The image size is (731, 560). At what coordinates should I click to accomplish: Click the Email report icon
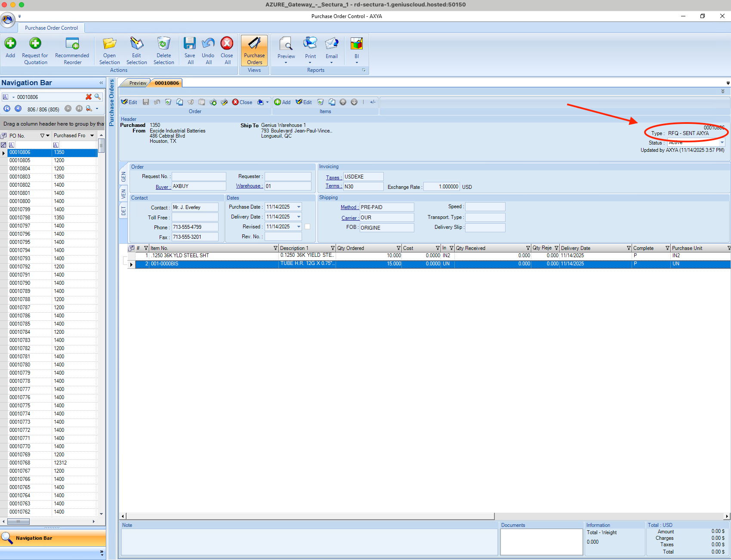click(331, 44)
